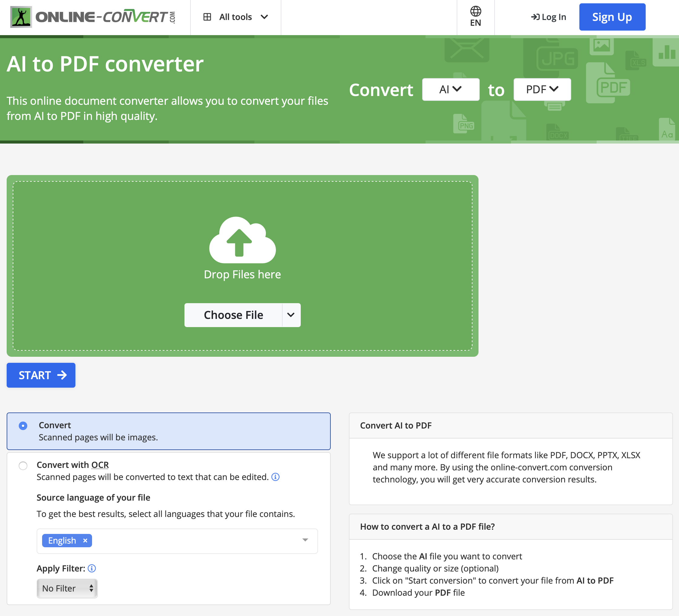Click the Apply Filter info icon
This screenshot has height=616, width=679.
[91, 568]
